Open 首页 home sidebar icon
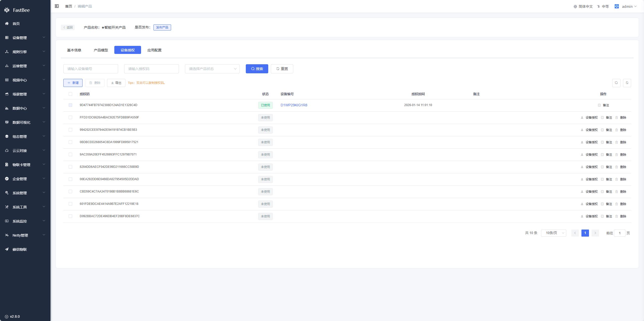The image size is (644, 321). tap(7, 23)
